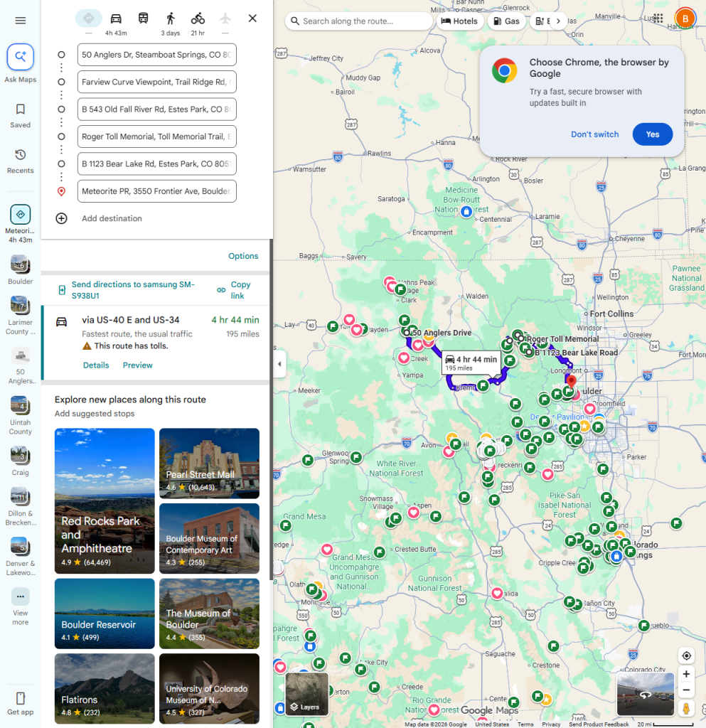The height and width of the screenshot is (728, 706).
Task: Select Flights travel mode
Action: point(225,18)
